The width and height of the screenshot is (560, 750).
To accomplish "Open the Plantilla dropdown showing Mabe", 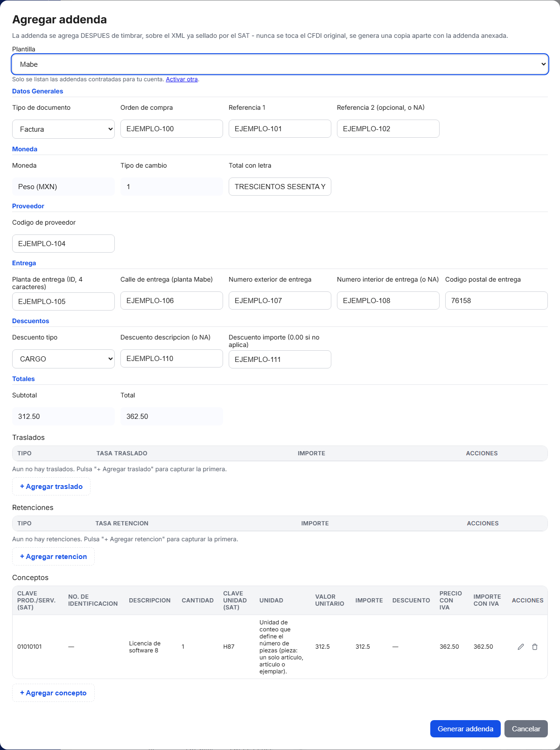I will point(280,64).
